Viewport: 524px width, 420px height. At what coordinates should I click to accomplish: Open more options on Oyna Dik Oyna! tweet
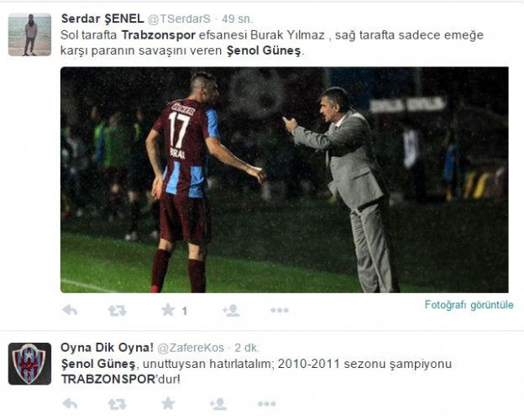267,404
